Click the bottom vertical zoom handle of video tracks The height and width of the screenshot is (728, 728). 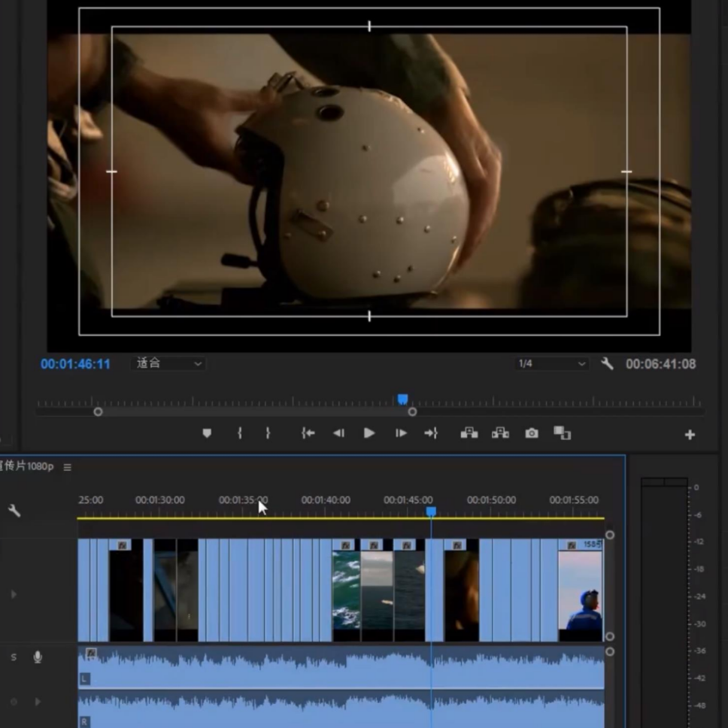point(610,636)
